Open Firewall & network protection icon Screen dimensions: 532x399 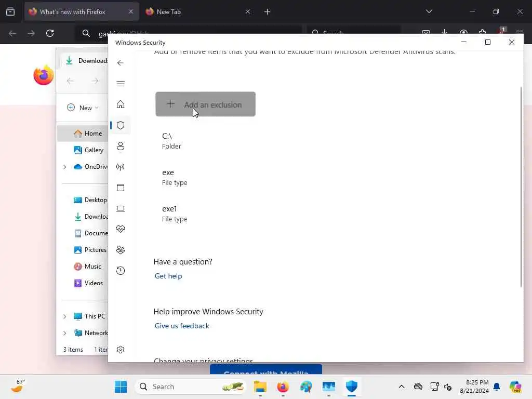pyautogui.click(x=121, y=167)
